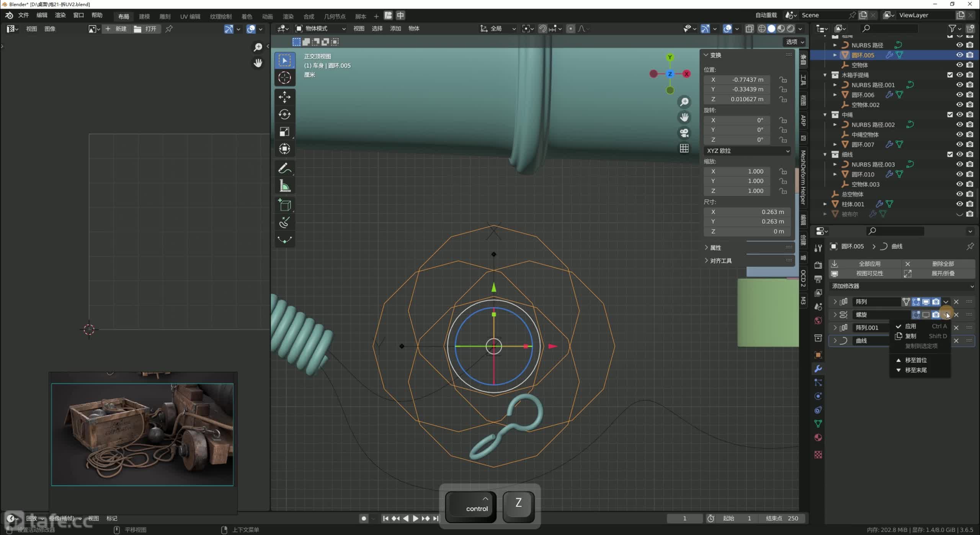980x535 pixels.
Task: Open the 文件 menu
Action: pyautogui.click(x=23, y=15)
